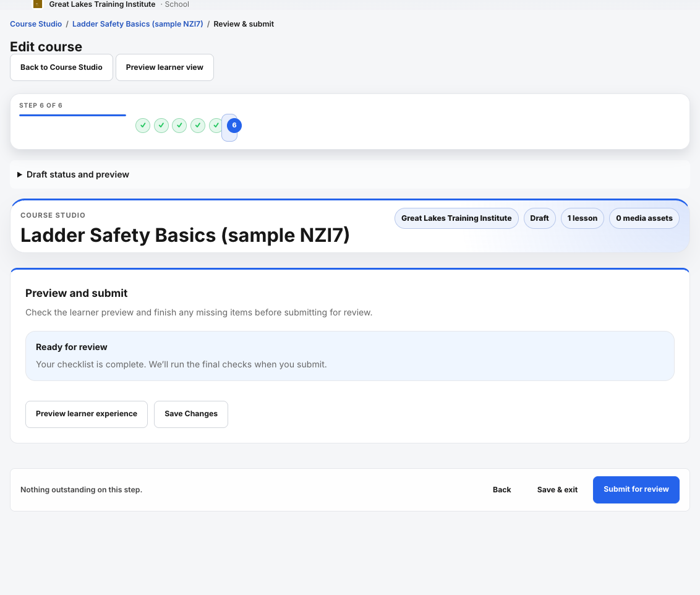Go to fifth completed step checkmark
Viewport: 700px width, 595px height.
click(216, 126)
